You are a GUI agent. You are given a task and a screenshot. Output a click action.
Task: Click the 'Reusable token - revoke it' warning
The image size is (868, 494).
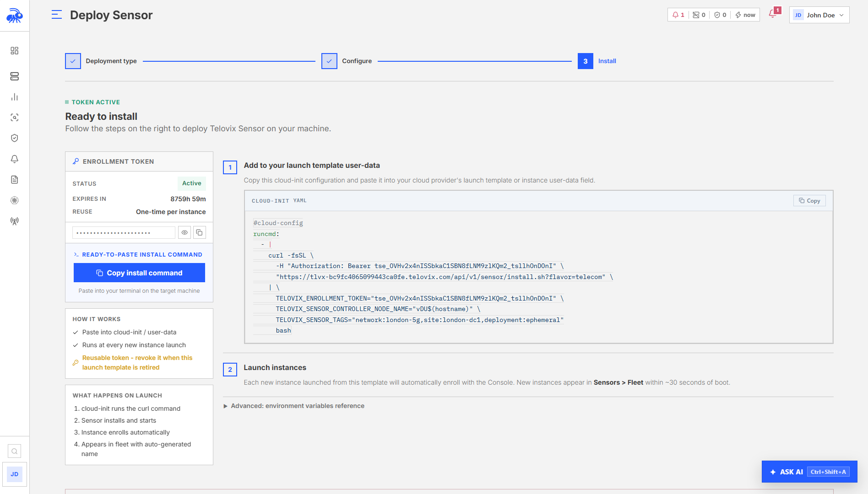click(x=137, y=363)
